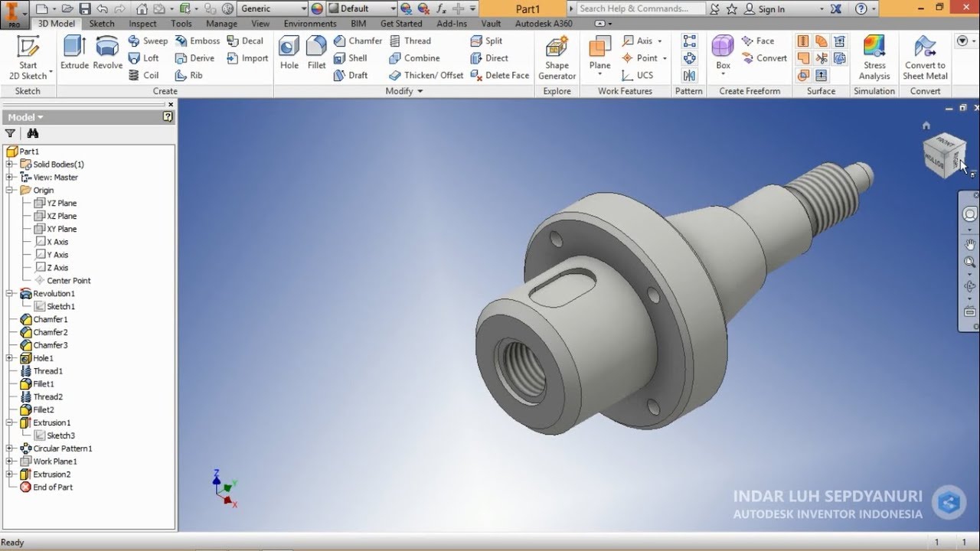
Task: Select the Draft tool
Action: click(x=351, y=75)
